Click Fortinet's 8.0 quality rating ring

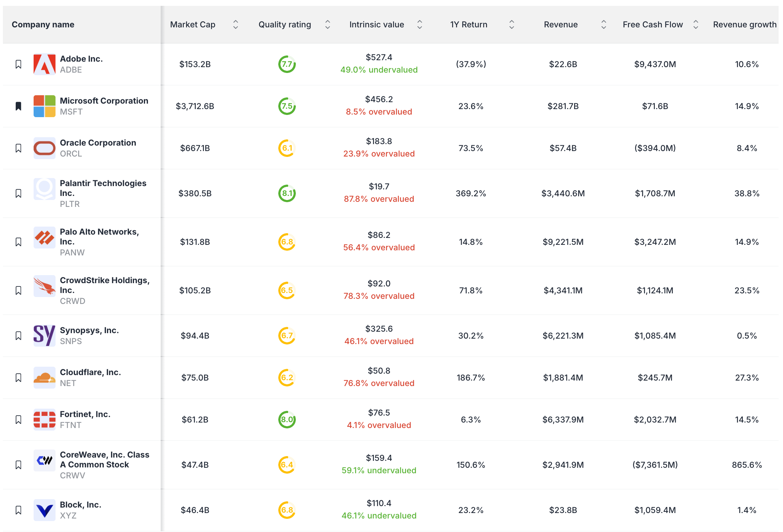pyautogui.click(x=287, y=419)
